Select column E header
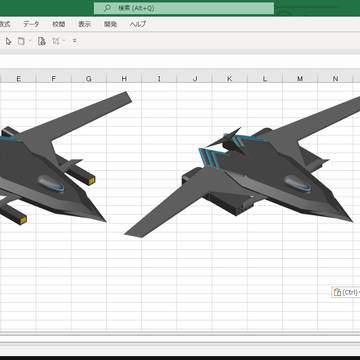360x360 pixels. coord(18,79)
